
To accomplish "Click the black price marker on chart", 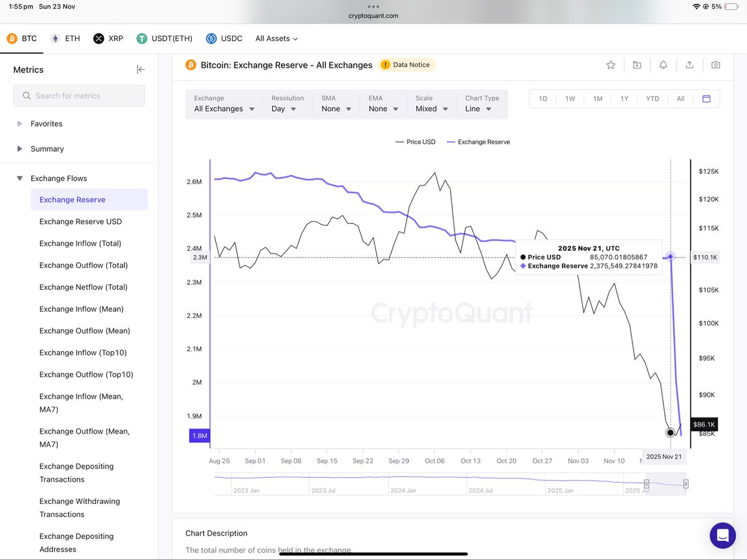I will click(670, 432).
